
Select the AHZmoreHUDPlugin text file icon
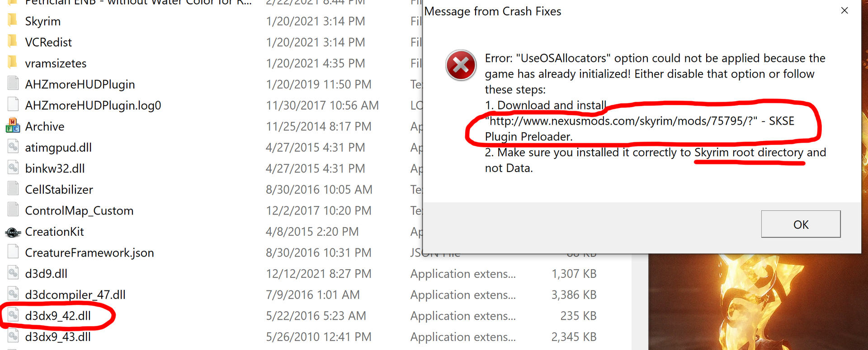click(13, 84)
